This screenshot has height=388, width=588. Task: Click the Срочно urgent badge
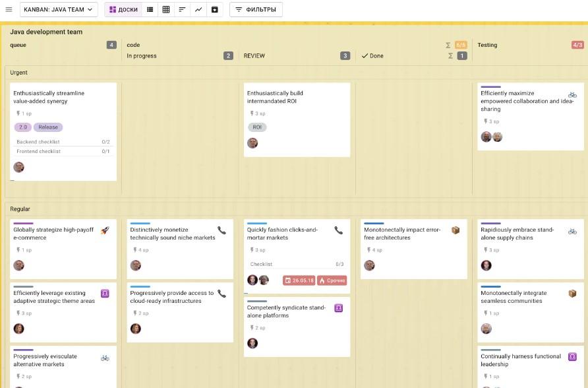click(x=332, y=280)
